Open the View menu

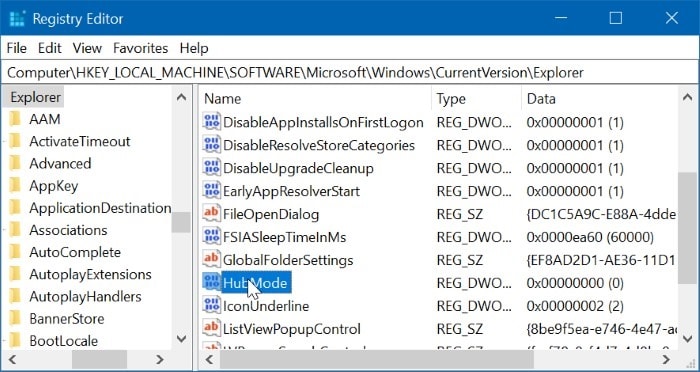click(88, 48)
